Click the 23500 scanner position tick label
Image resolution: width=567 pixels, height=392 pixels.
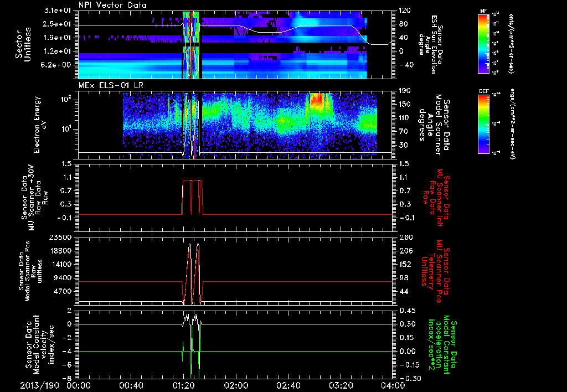click(x=60, y=237)
